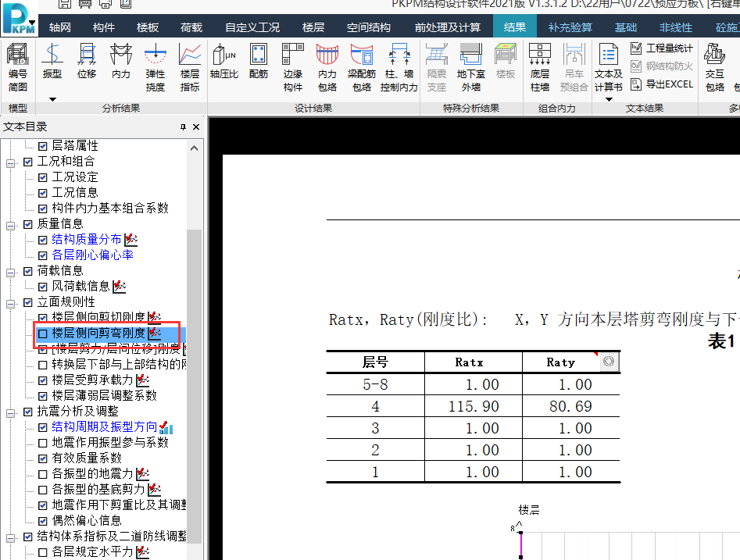This screenshot has width=740, height=560.
Task: Switch to the 荷载 ribbon tab
Action: point(191,27)
